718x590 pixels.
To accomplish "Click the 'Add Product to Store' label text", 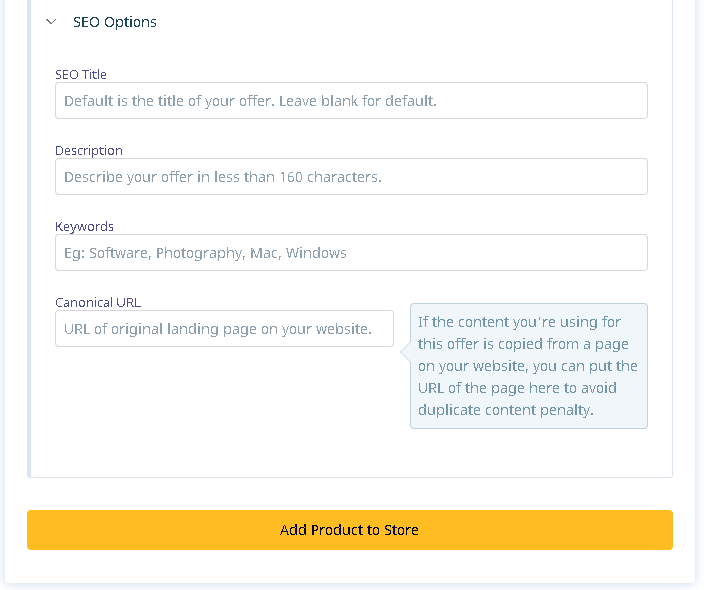I will [349, 530].
